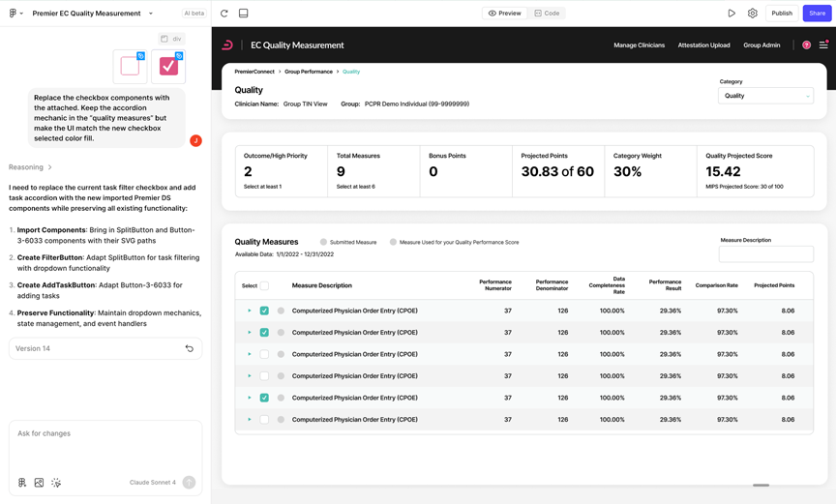Switch to the Code tab
The width and height of the screenshot is (836, 504).
click(x=547, y=14)
